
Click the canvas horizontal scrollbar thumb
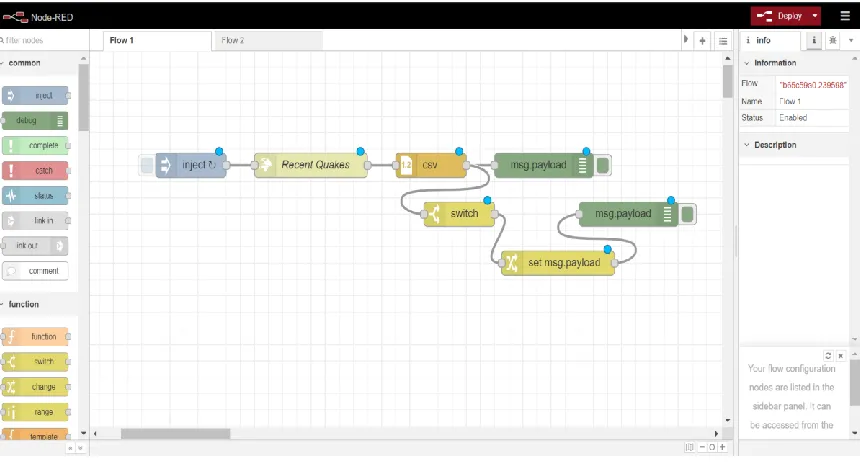pyautogui.click(x=176, y=433)
